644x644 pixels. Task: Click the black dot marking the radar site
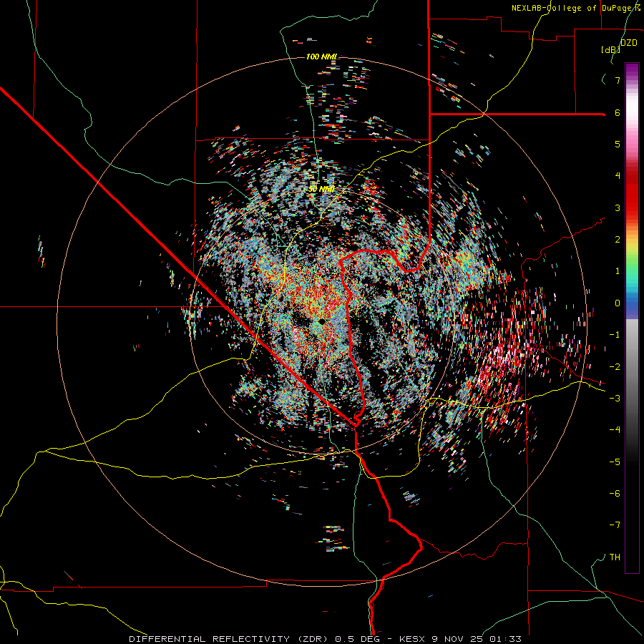coord(322,321)
